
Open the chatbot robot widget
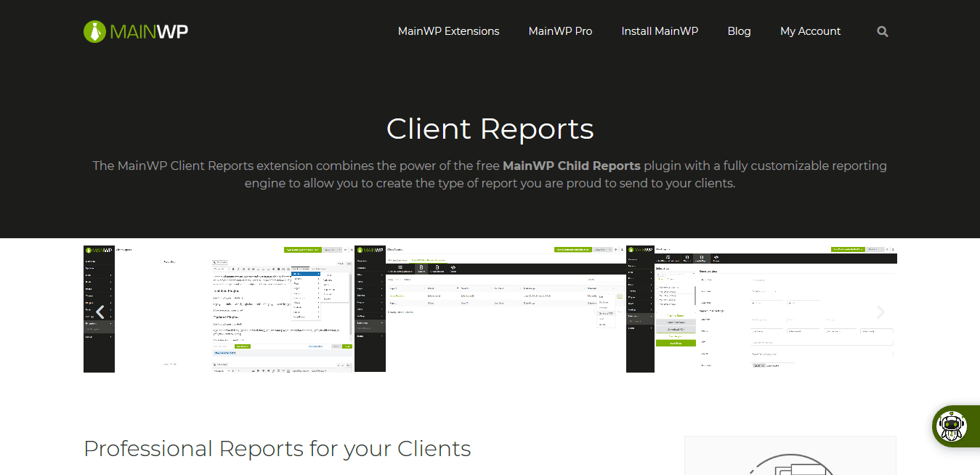(x=952, y=426)
